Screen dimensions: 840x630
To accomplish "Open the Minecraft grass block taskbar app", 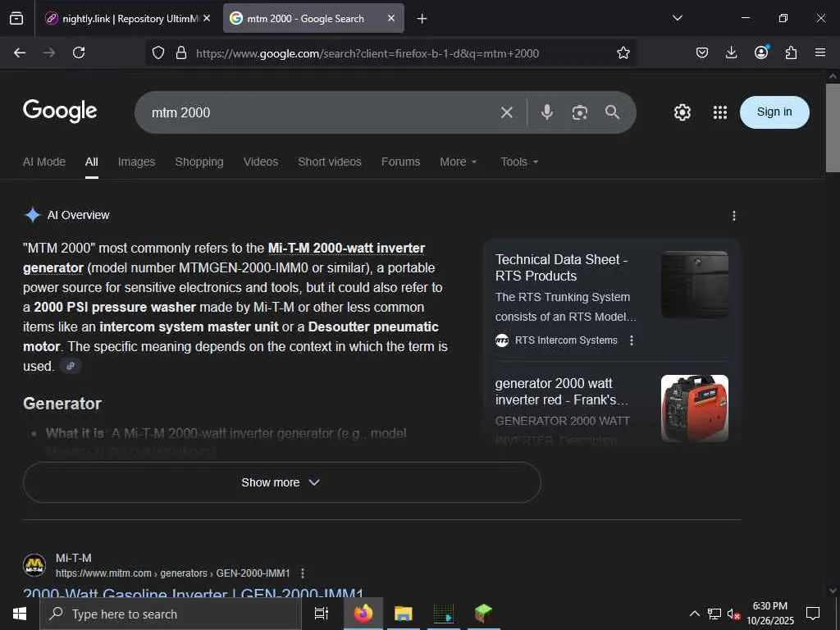I will tap(483, 614).
